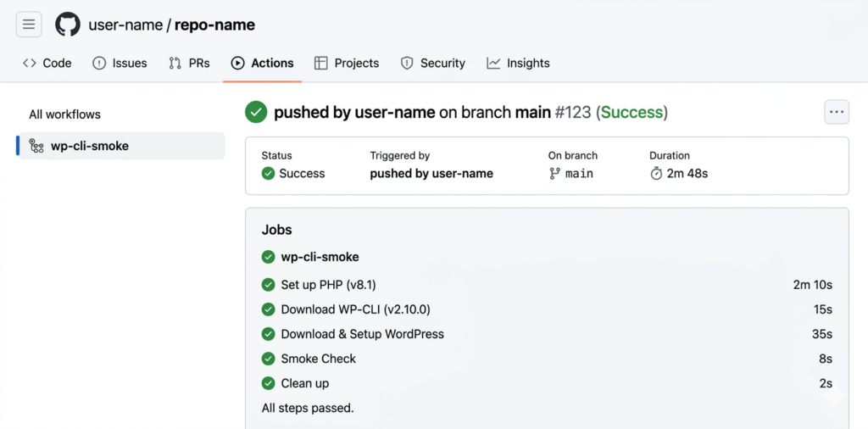The width and height of the screenshot is (868, 429).
Task: Click the Jobs section heading
Action: 277,230
